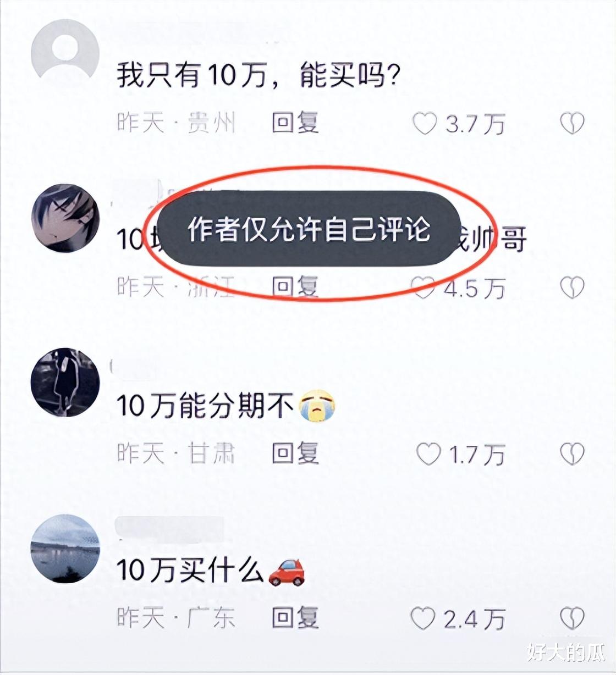Tap the 作者仅允许自己评论 toast message
616x675 pixels.
[309, 229]
